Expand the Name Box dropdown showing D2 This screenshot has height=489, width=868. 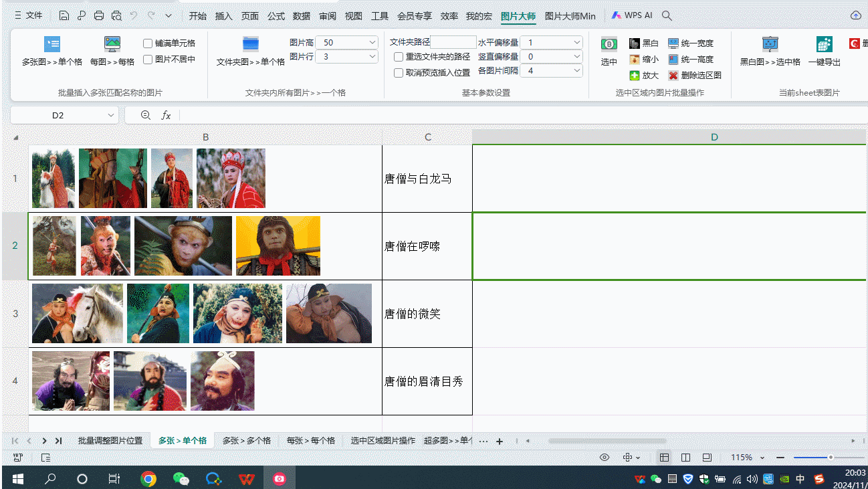(111, 115)
